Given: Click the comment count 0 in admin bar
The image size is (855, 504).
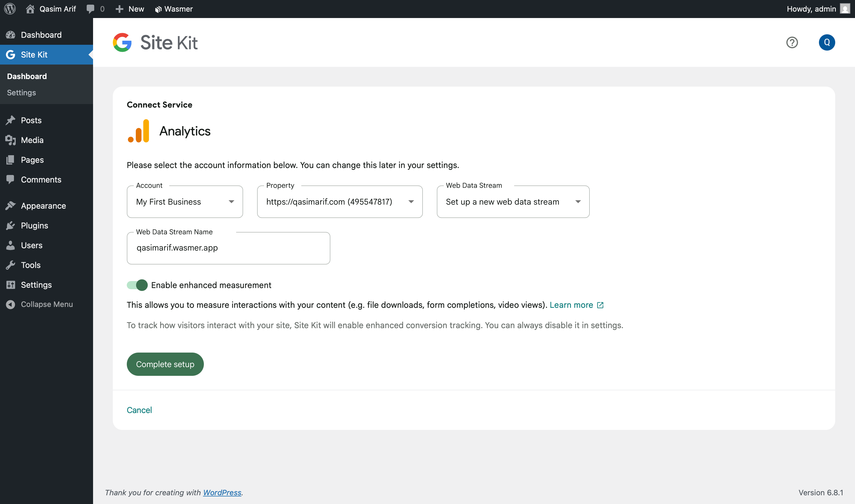Looking at the screenshot, I should pos(102,9).
